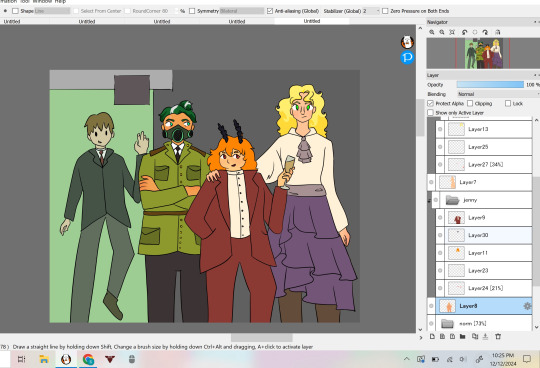Fit canvas to window in Navigator

pyautogui.click(x=452, y=32)
